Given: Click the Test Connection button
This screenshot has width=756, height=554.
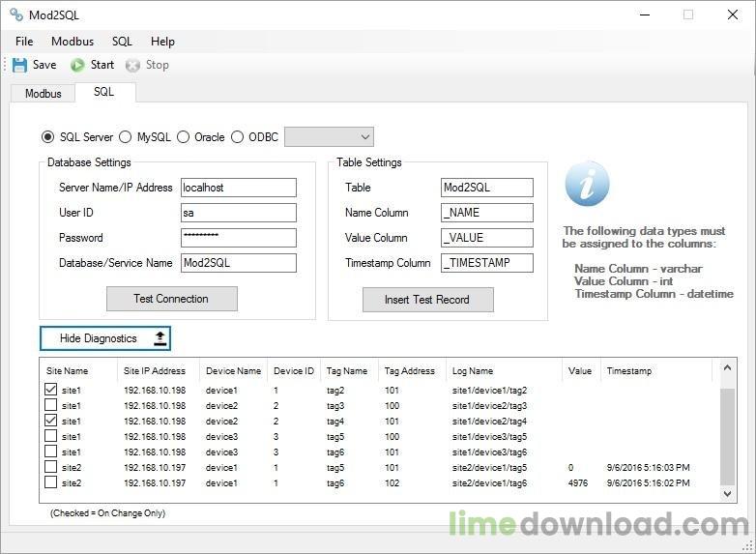Looking at the screenshot, I should pyautogui.click(x=171, y=299).
